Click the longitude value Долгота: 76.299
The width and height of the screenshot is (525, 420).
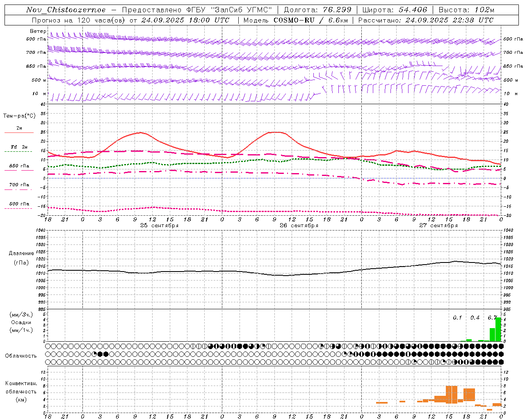coord(317,10)
